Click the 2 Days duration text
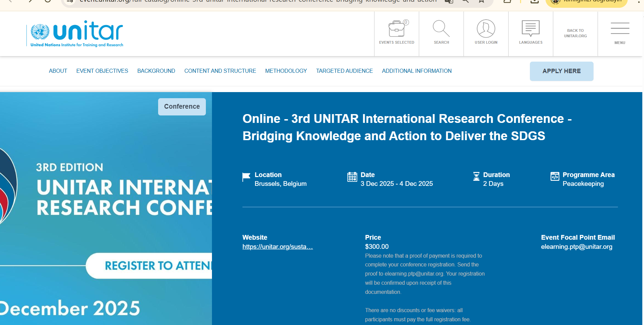This screenshot has height=325, width=644. coord(493,184)
